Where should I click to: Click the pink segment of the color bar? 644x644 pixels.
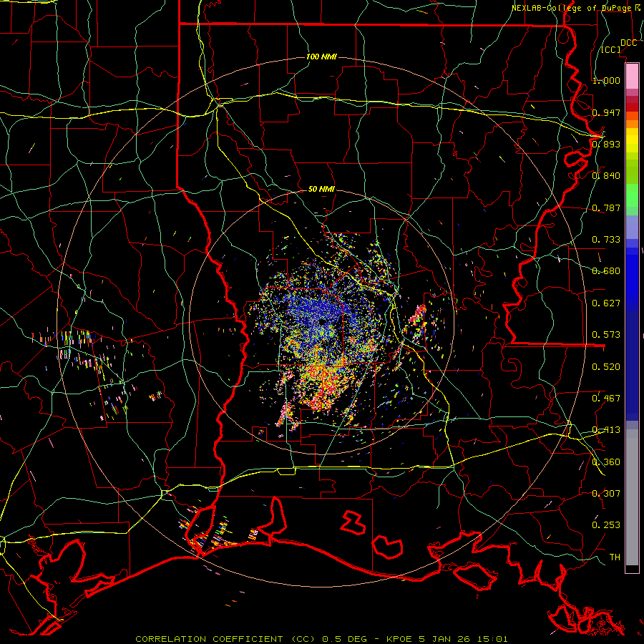[x=632, y=76]
